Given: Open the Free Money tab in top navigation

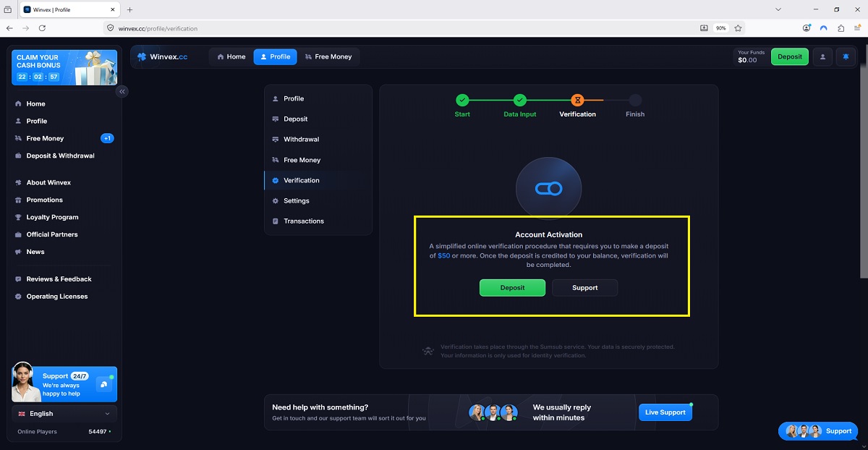Looking at the screenshot, I should coord(328,56).
